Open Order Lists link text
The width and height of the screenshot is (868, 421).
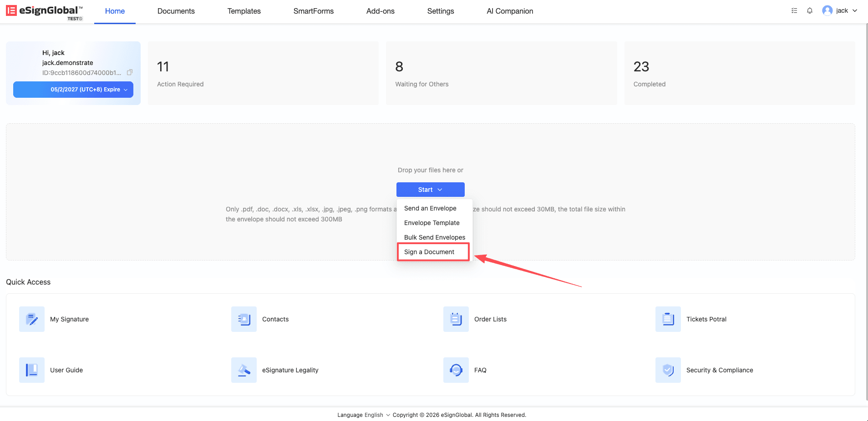pos(490,319)
